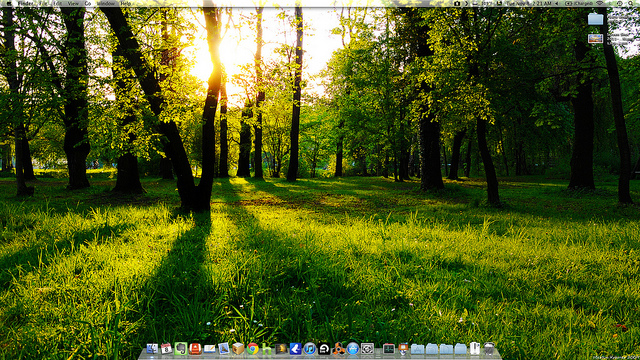Open the monitor graph app in Dock
Screen dimensions: 640x360
coord(389,349)
